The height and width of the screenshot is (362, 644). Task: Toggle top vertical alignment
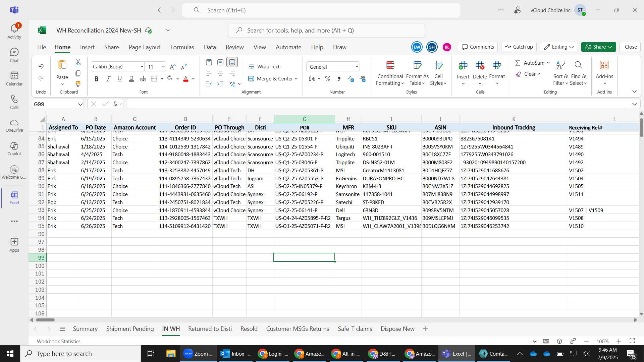(x=209, y=62)
